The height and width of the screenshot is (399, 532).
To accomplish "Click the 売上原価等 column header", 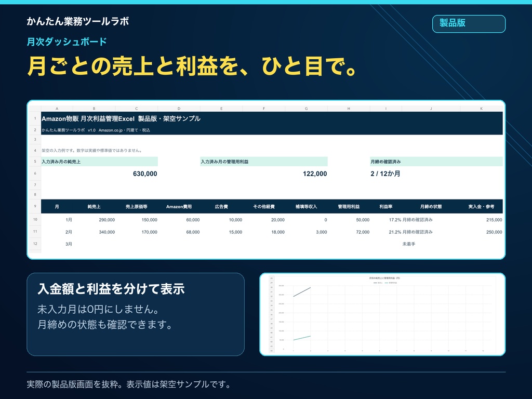I will [137, 207].
